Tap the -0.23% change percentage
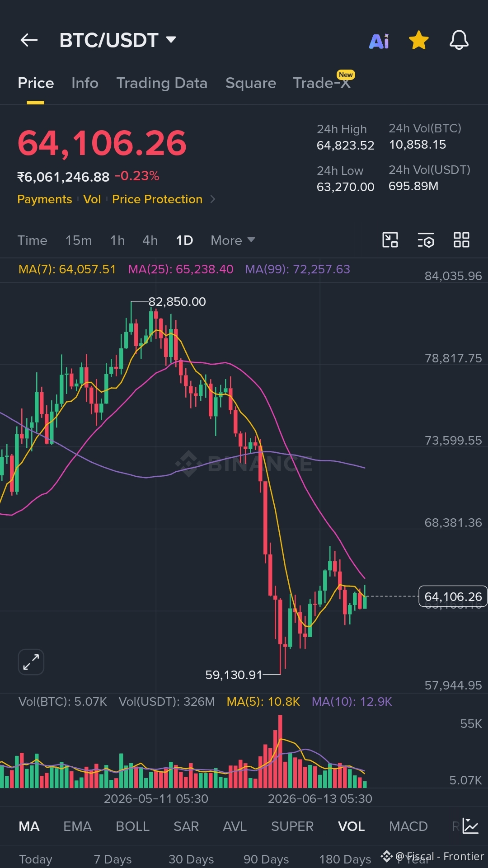 (x=137, y=176)
